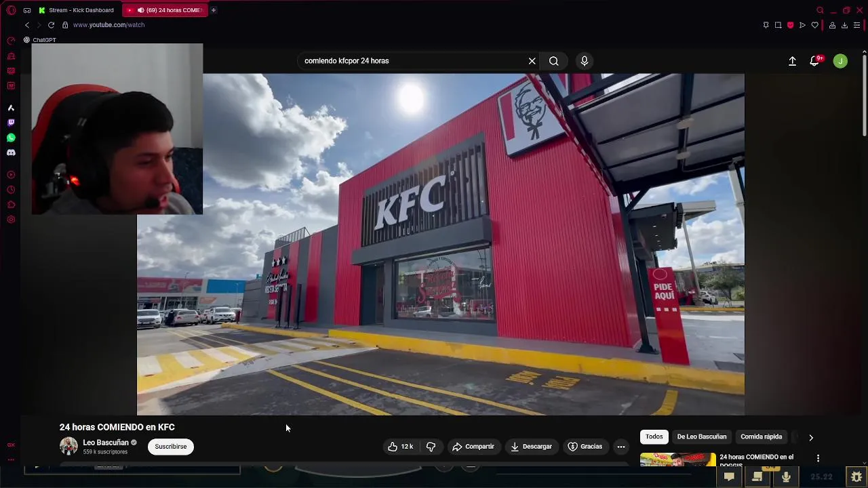Select the Todos filter chip
The width and height of the screenshot is (868, 488).
tap(654, 436)
